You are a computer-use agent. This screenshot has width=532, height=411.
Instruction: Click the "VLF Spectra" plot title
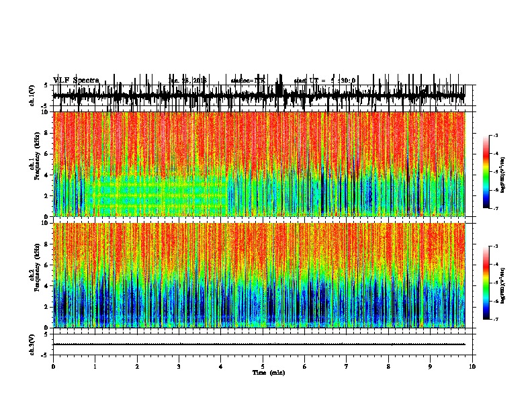[76, 81]
